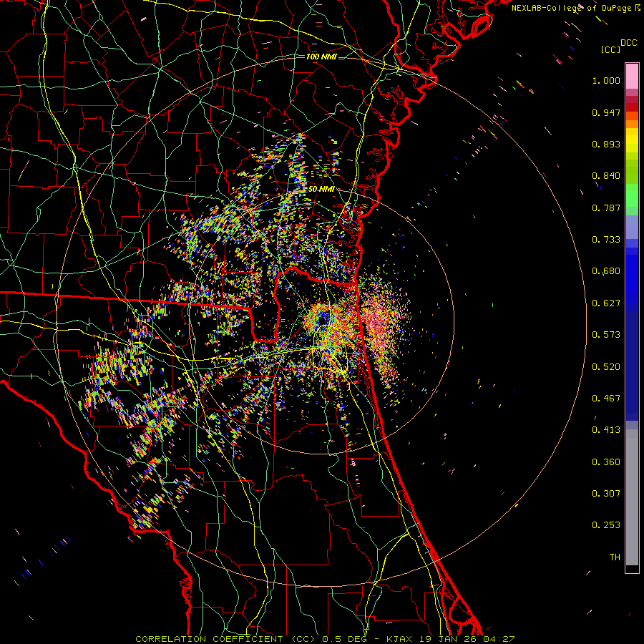
Task: Click the 50 NMI range ring label
Action: pos(321,189)
